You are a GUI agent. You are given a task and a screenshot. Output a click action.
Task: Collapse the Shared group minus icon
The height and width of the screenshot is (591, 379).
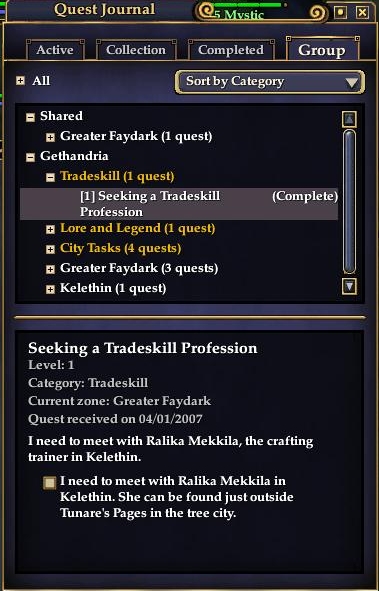click(x=31, y=117)
